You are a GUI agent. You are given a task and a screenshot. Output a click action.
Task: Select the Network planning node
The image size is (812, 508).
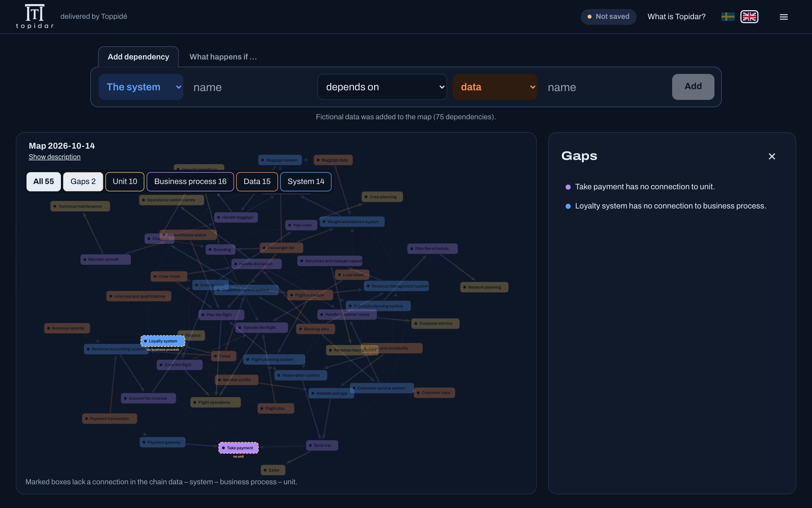(x=484, y=287)
